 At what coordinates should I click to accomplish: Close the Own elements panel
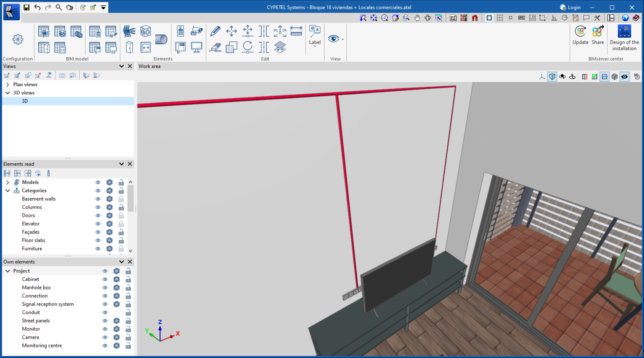click(x=130, y=262)
